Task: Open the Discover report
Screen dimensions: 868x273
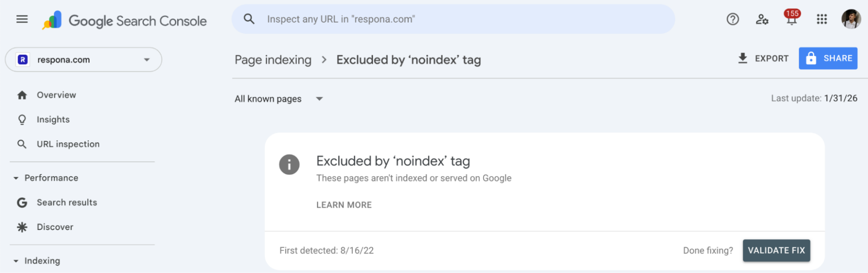Action: tap(55, 227)
